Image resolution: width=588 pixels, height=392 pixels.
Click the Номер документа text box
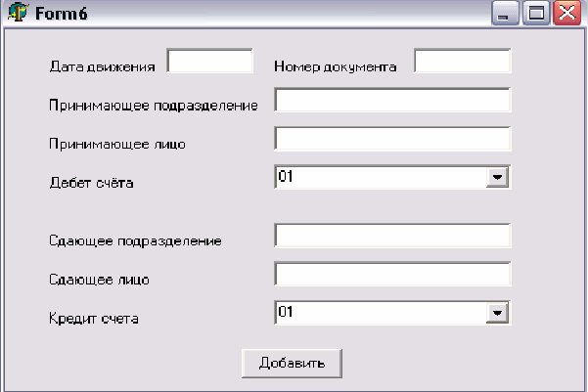463,62
